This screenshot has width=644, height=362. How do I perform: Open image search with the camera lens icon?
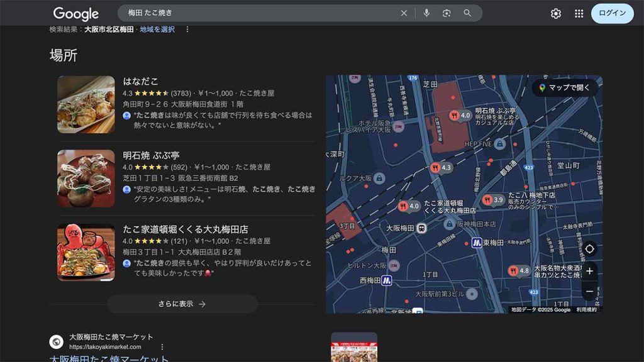(x=447, y=13)
